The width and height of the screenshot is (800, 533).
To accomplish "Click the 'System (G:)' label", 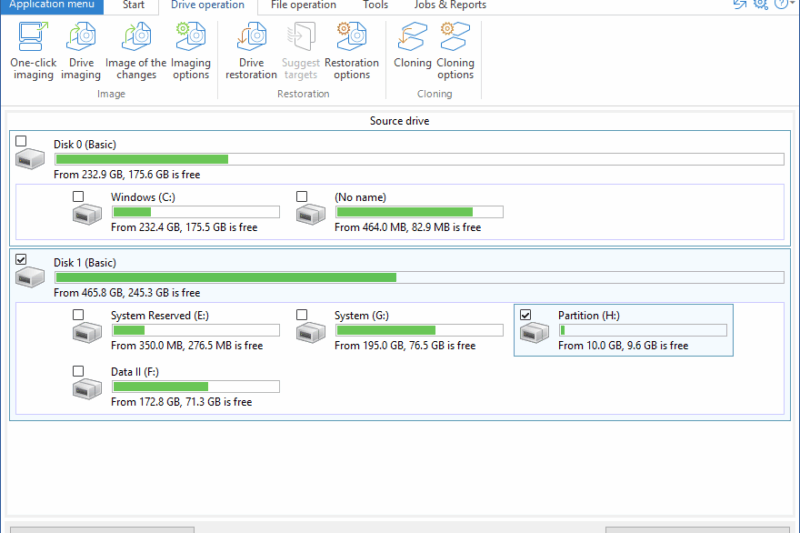I will [x=361, y=316].
